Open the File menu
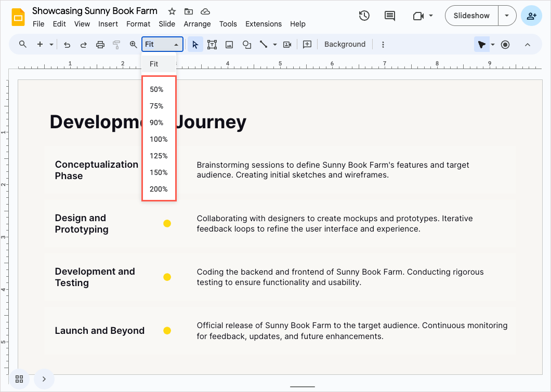The height and width of the screenshot is (392, 551). tap(38, 24)
